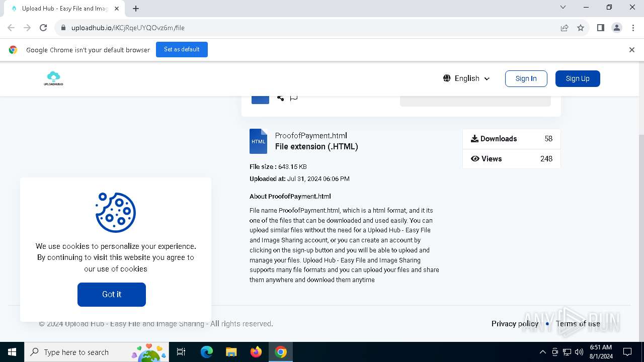The height and width of the screenshot is (362, 644).
Task: View site information via the lock icon
Action: click(x=63, y=28)
